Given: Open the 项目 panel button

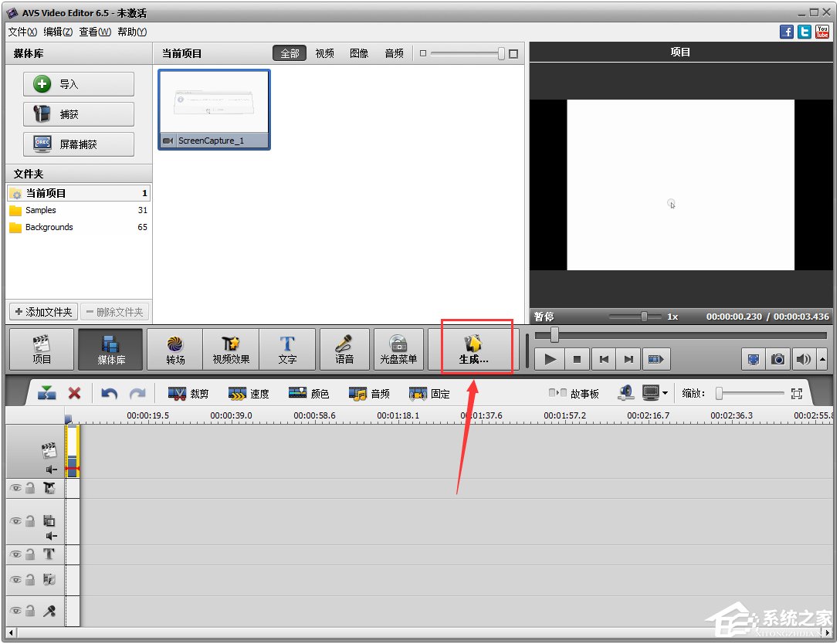Looking at the screenshot, I should (x=42, y=349).
